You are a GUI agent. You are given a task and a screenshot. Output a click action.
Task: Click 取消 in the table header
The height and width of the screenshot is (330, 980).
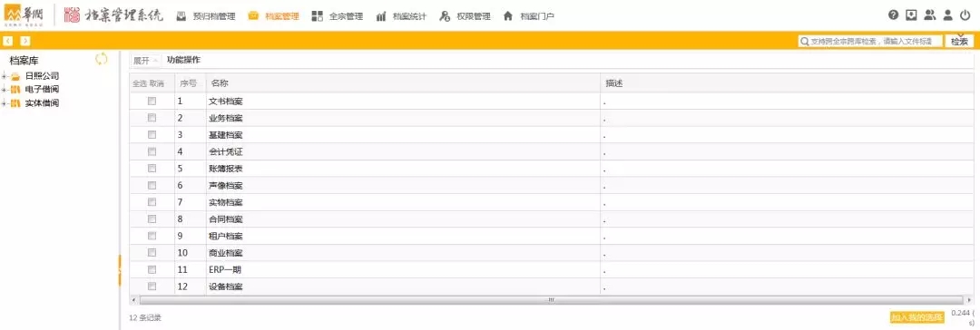tap(156, 83)
